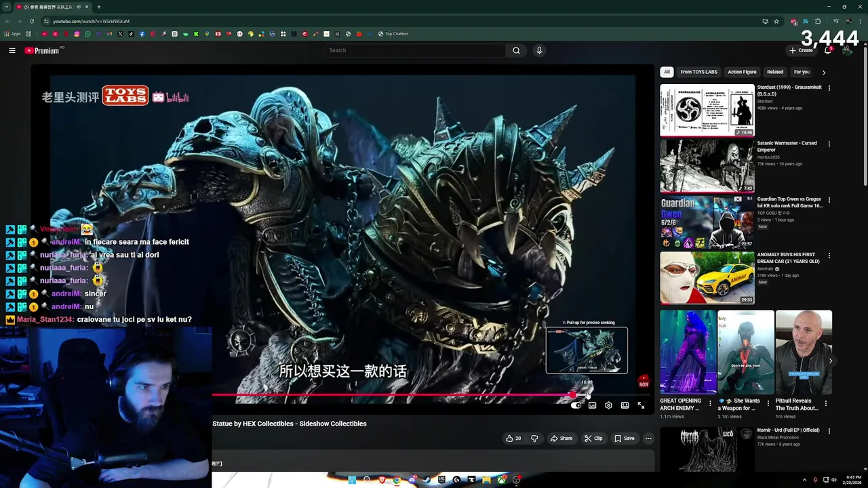
Task: Save the video to a playlist
Action: pyautogui.click(x=625, y=439)
